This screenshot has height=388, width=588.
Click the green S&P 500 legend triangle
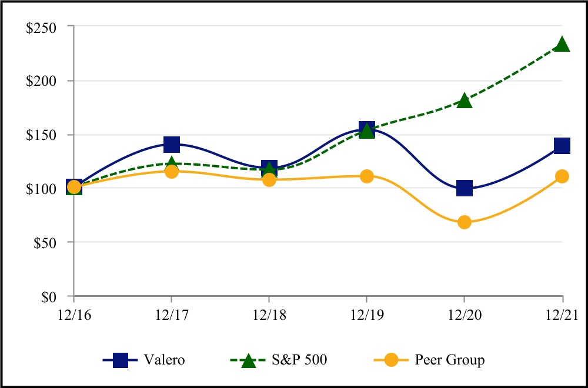click(x=249, y=359)
